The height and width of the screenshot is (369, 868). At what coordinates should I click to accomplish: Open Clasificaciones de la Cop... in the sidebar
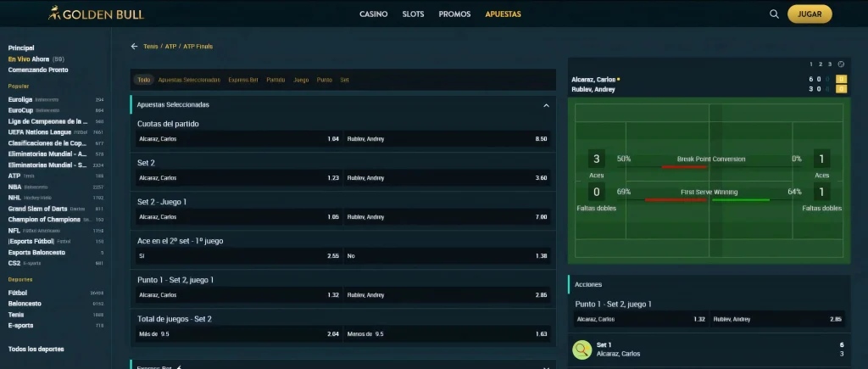pos(55,143)
